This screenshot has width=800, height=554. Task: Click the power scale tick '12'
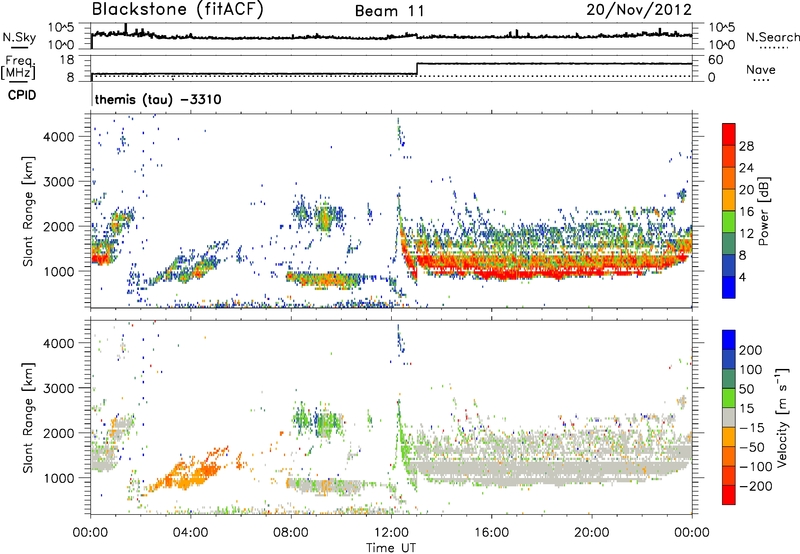746,234
